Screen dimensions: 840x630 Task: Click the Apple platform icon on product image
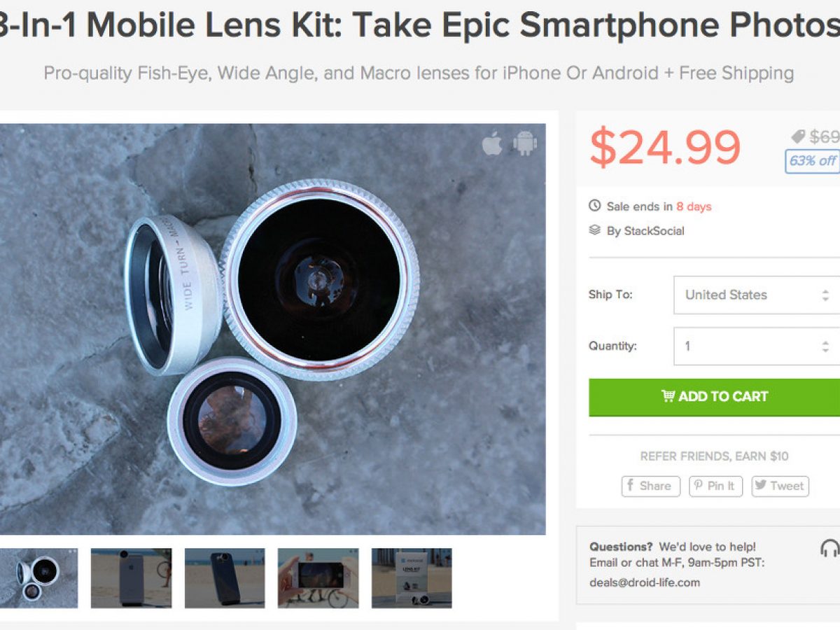pos(492,144)
